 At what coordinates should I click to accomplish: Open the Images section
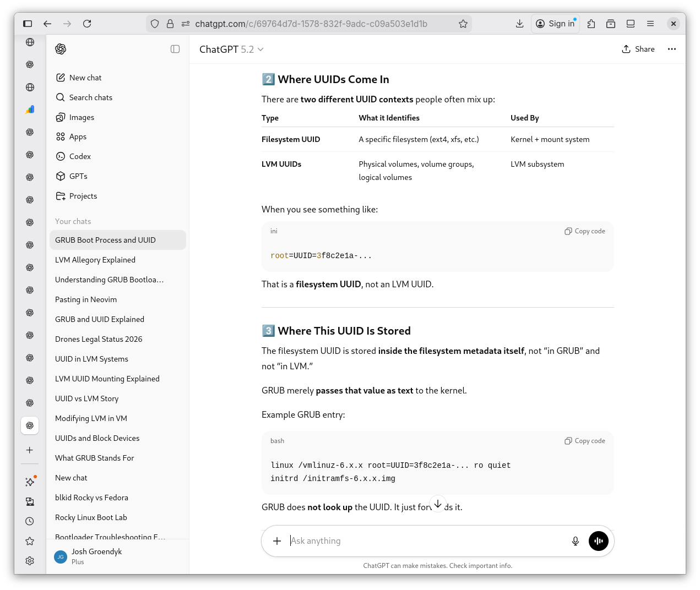click(x=82, y=117)
